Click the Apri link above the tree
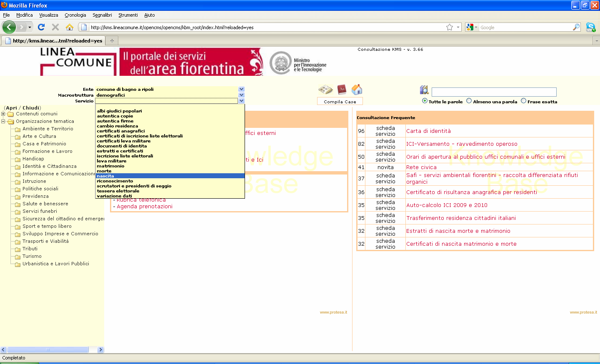 coord(12,108)
